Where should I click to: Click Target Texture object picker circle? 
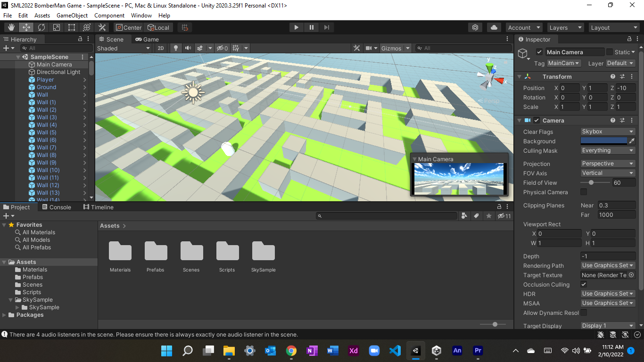click(632, 275)
